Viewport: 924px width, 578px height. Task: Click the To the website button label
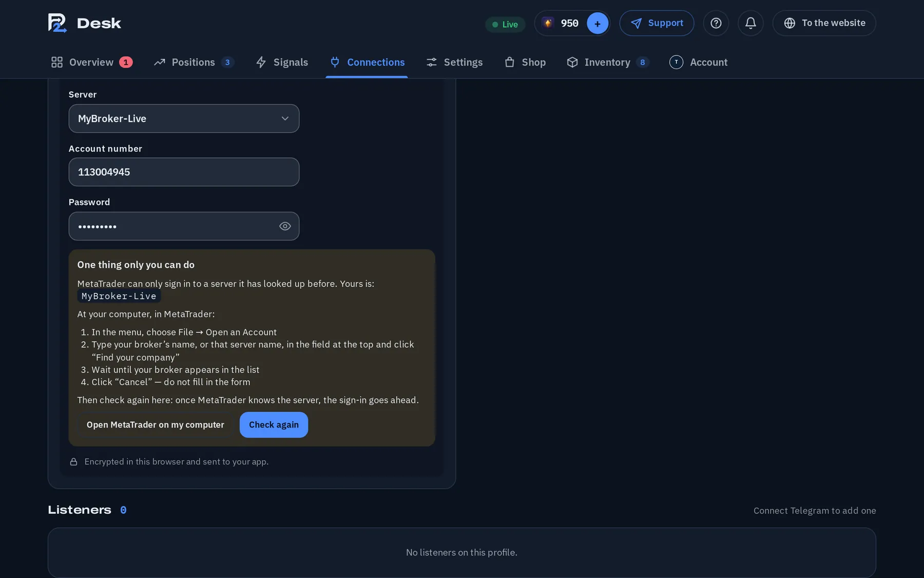pos(834,23)
